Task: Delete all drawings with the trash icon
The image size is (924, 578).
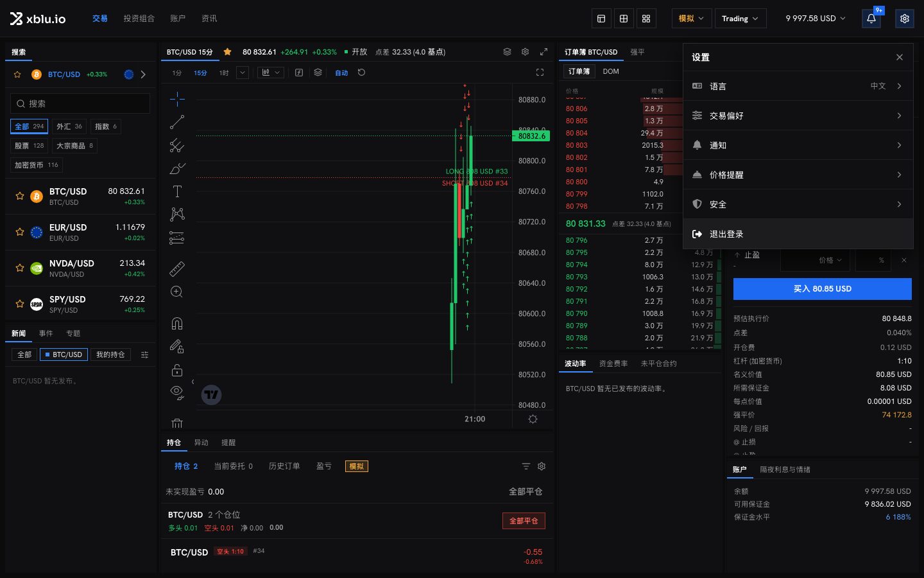Action: pyautogui.click(x=177, y=423)
